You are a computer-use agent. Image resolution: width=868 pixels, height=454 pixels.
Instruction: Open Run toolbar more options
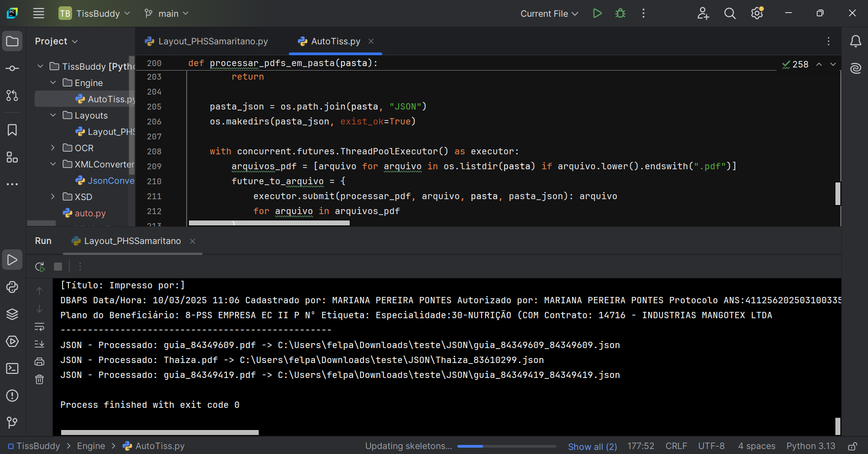point(80,267)
